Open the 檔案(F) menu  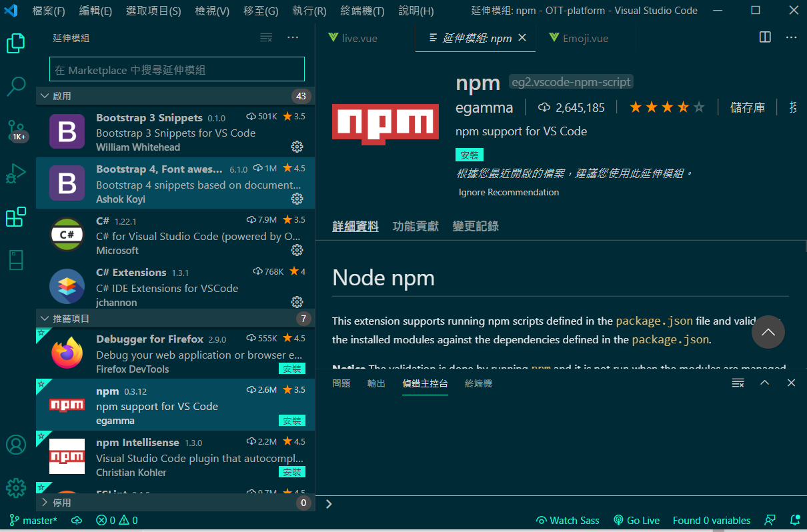(x=49, y=11)
